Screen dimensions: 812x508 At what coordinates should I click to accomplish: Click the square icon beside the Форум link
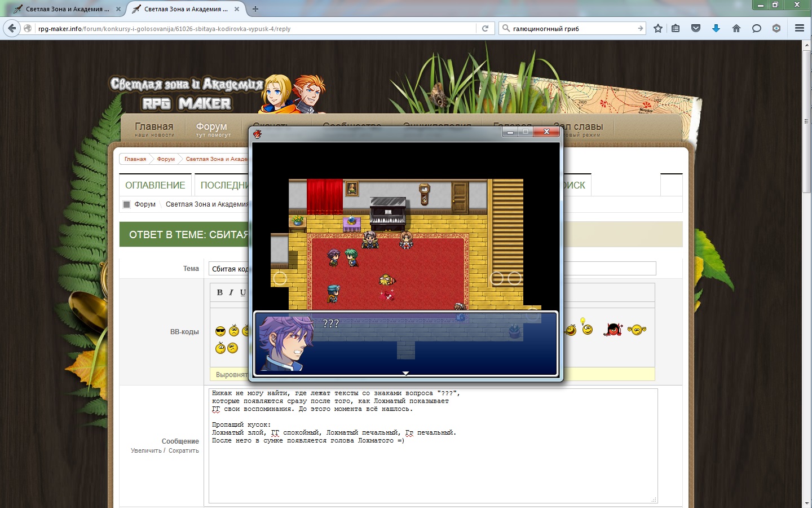pos(127,204)
